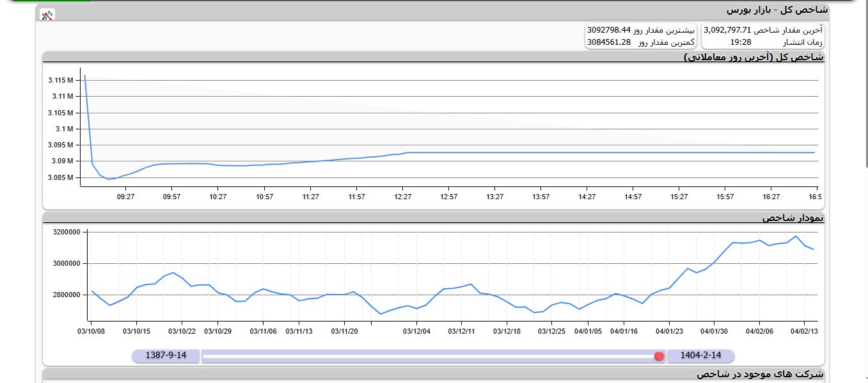The height and width of the screenshot is (383, 868).
Task: Click the date range slider track
Action: pos(434,356)
